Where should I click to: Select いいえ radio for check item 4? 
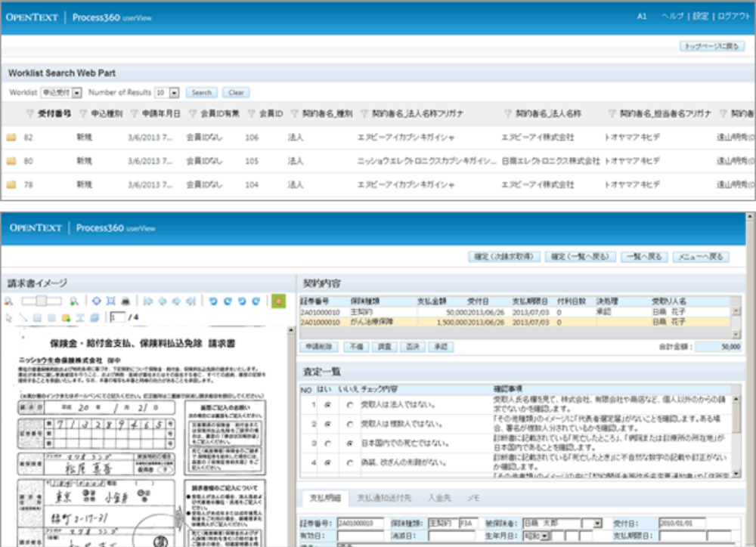tap(350, 462)
